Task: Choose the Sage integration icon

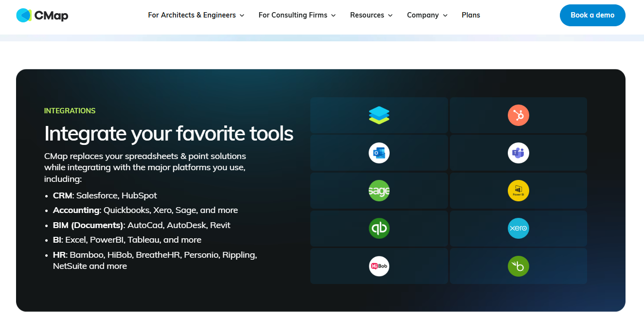Action: (x=379, y=191)
